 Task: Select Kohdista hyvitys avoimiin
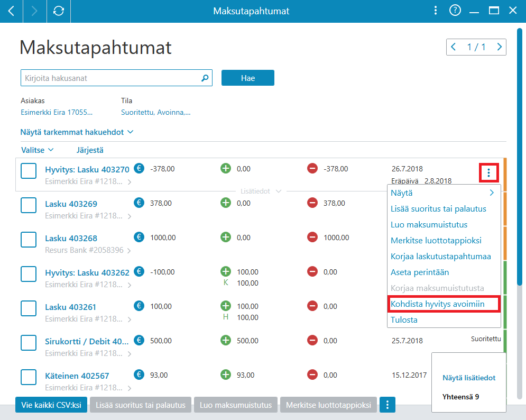pyautogui.click(x=437, y=304)
